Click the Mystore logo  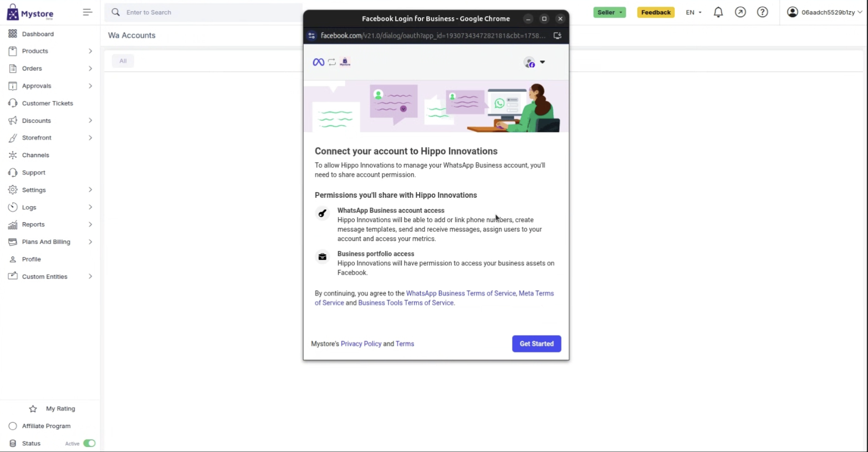pyautogui.click(x=30, y=12)
